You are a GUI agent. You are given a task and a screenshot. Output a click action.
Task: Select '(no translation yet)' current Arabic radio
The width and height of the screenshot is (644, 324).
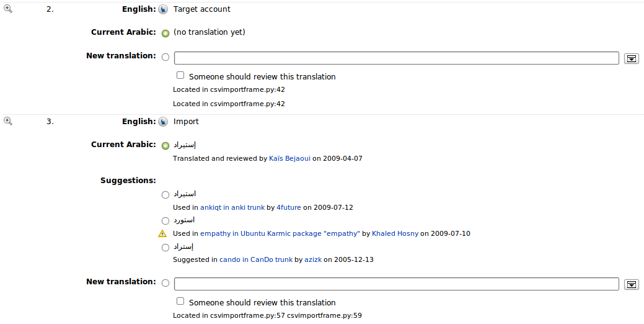click(x=165, y=34)
